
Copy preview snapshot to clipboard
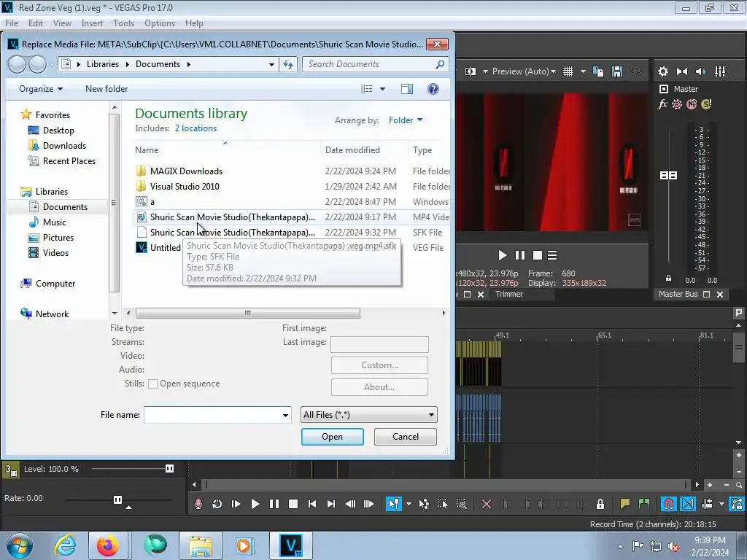[x=598, y=71]
